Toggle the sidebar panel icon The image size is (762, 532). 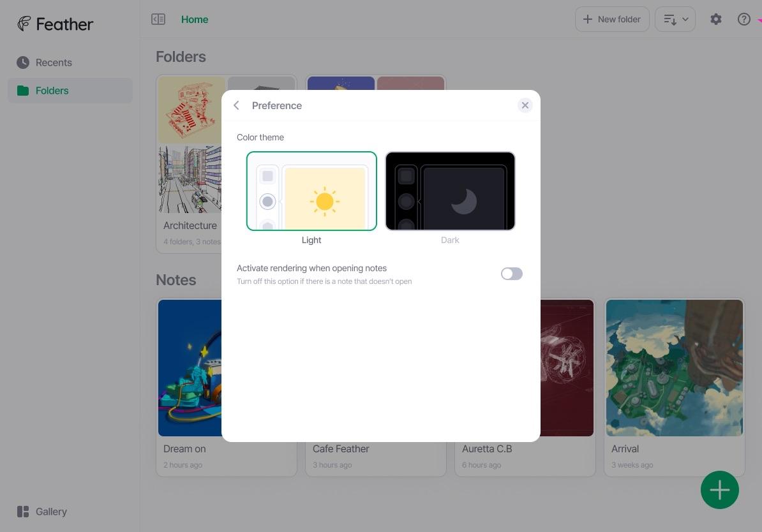pyautogui.click(x=158, y=20)
